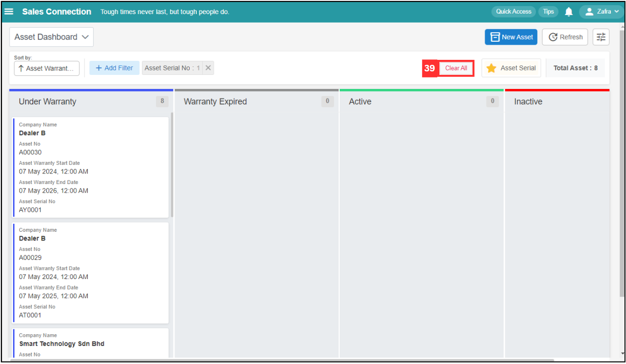Refresh the asset dashboard
The image size is (626, 364).
tap(565, 37)
